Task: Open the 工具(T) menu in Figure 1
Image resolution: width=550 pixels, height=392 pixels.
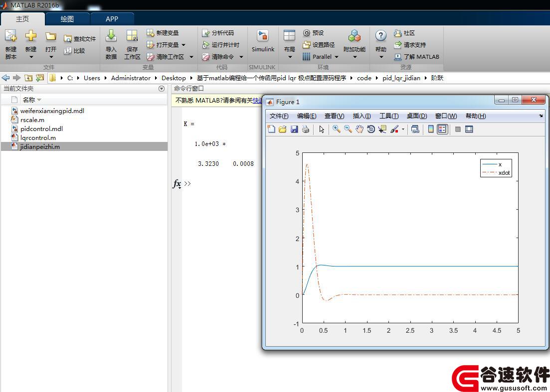Action: coord(388,116)
